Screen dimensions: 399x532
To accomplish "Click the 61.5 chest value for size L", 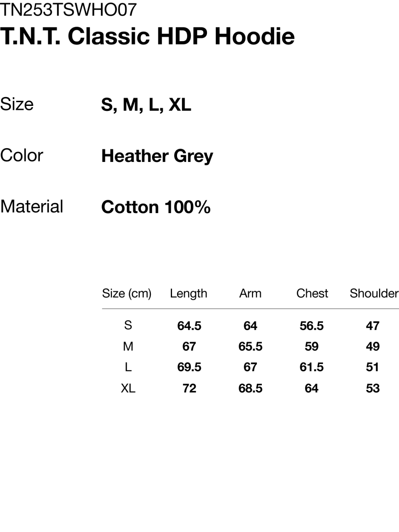I will coord(312,367).
